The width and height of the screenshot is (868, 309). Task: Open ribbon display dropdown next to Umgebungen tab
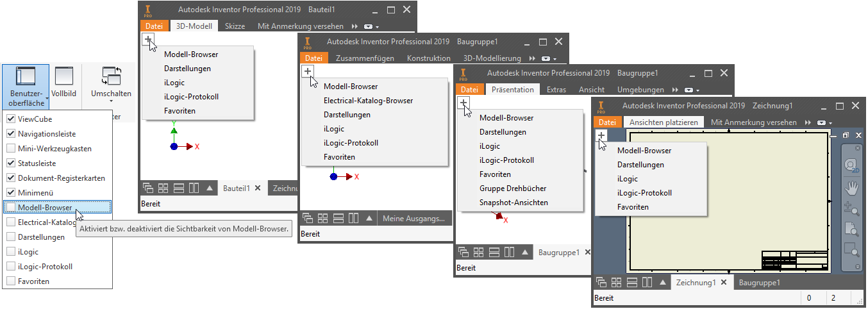[691, 90]
